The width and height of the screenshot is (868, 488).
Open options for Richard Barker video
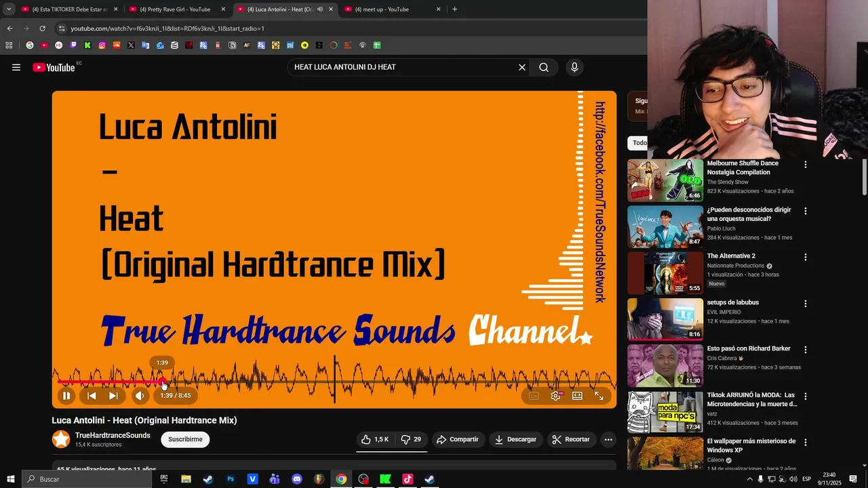pos(806,350)
